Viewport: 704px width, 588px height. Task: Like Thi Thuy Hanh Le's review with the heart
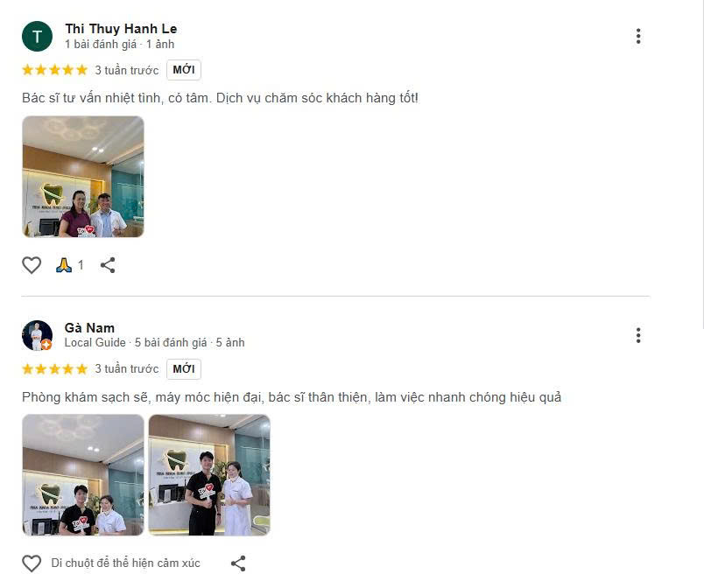tap(32, 265)
